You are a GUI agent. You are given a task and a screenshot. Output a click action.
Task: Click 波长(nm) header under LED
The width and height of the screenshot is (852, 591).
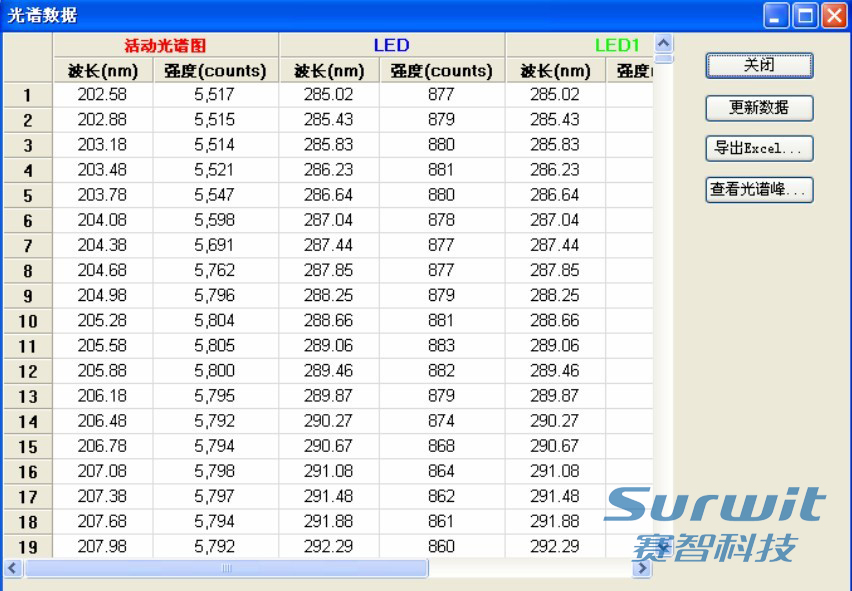tap(328, 71)
